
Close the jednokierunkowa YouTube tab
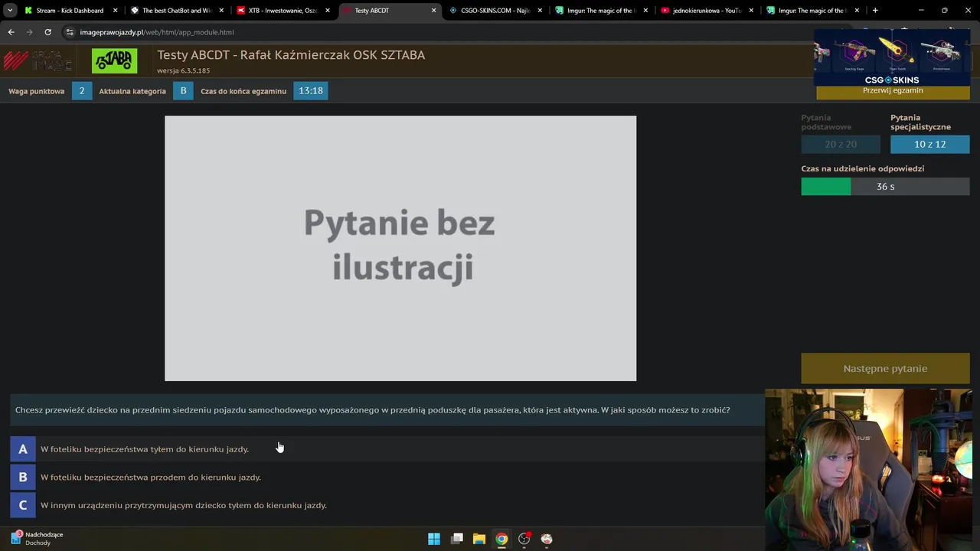tap(752, 11)
